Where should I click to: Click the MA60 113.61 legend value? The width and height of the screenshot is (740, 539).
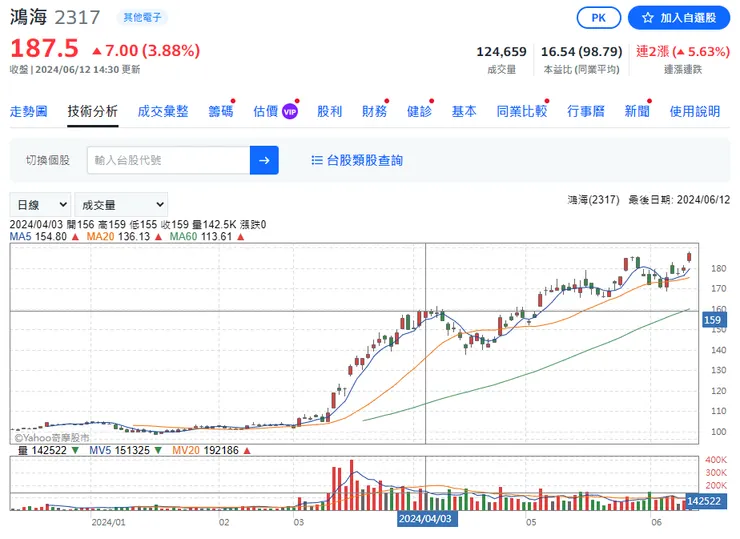click(207, 236)
